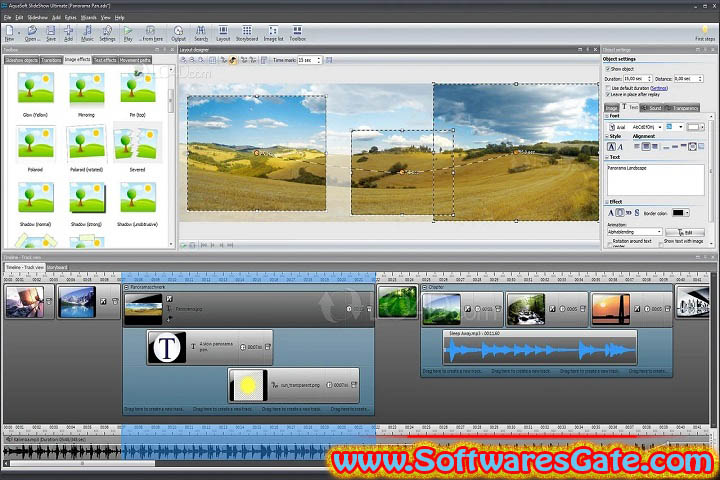
Task: Click the Toolbox toolbar icon
Action: [298, 34]
